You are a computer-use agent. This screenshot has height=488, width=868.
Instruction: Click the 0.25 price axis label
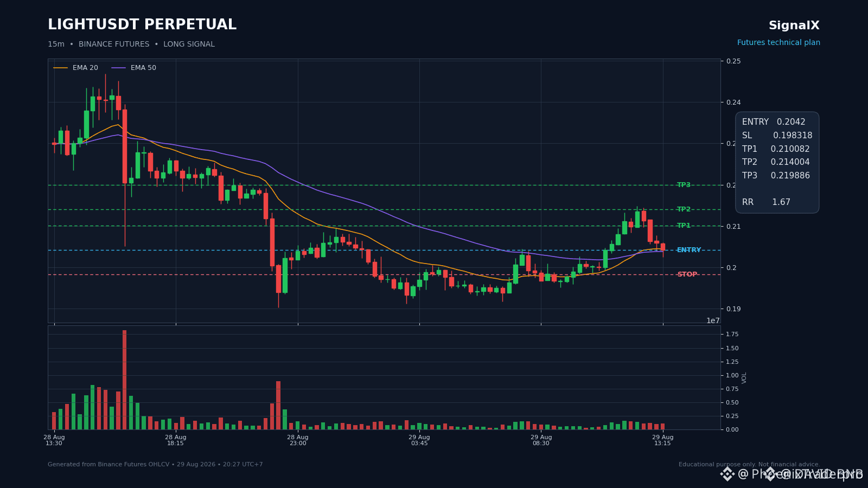point(733,61)
